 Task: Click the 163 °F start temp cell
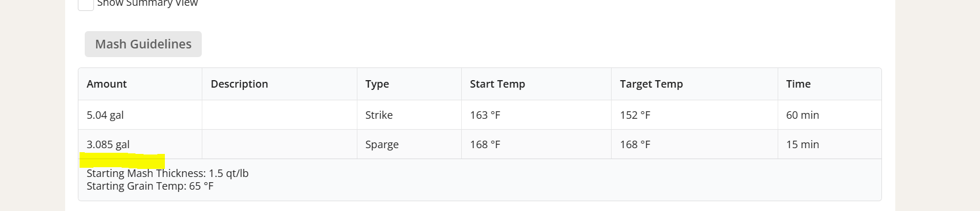point(536,115)
